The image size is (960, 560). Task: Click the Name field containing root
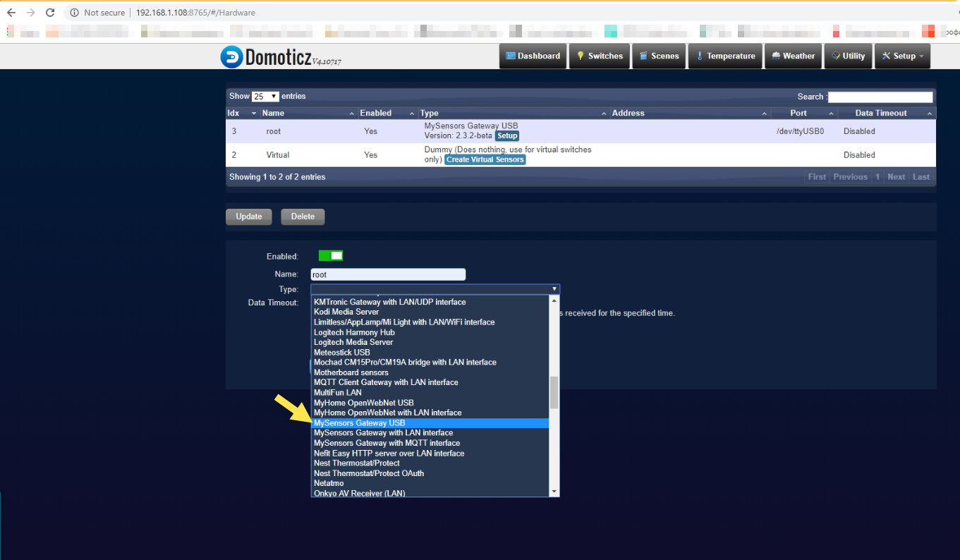coord(388,274)
